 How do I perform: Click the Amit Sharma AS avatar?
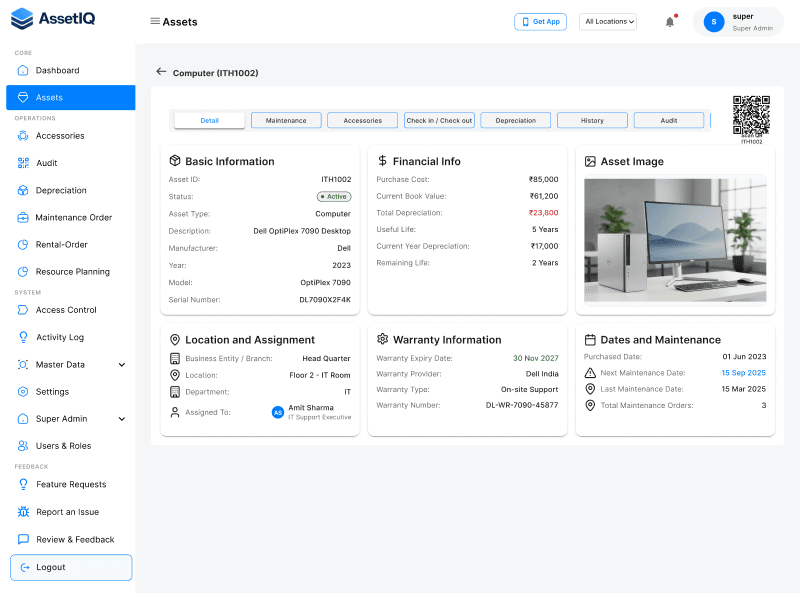(x=278, y=412)
